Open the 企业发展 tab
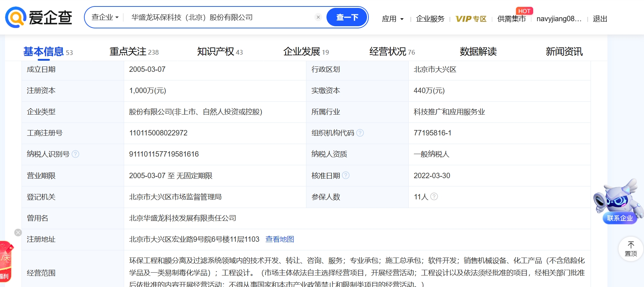 click(306, 52)
